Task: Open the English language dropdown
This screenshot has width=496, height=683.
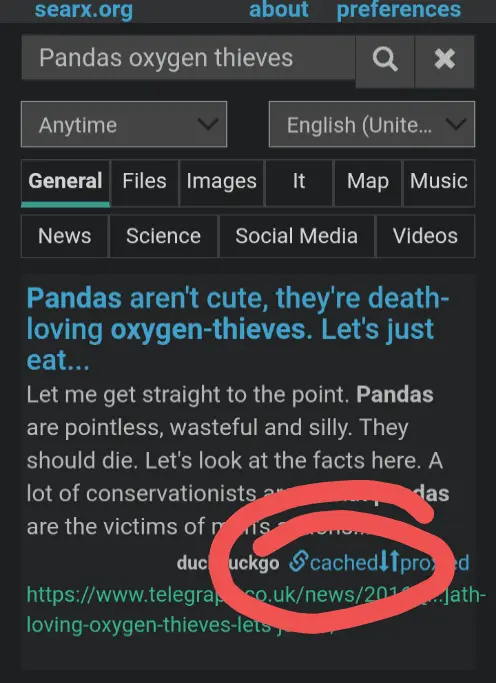Action: (x=372, y=125)
